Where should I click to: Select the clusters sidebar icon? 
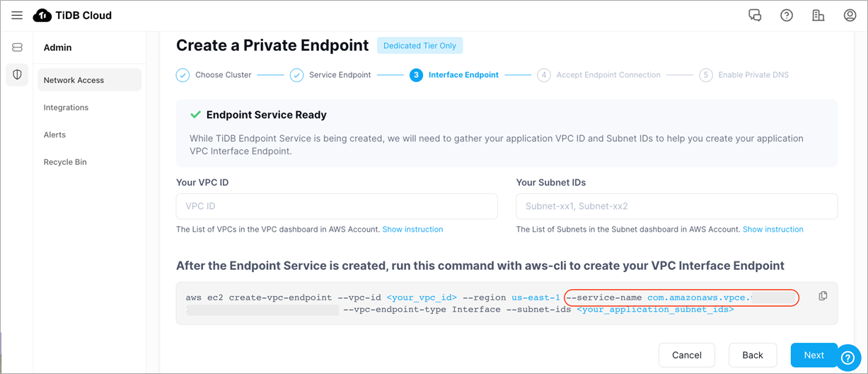[x=17, y=47]
